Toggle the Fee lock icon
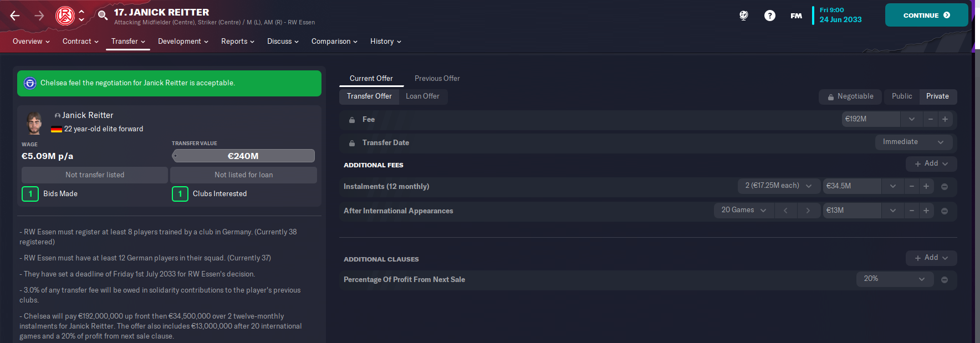This screenshot has width=980, height=343. tap(352, 120)
